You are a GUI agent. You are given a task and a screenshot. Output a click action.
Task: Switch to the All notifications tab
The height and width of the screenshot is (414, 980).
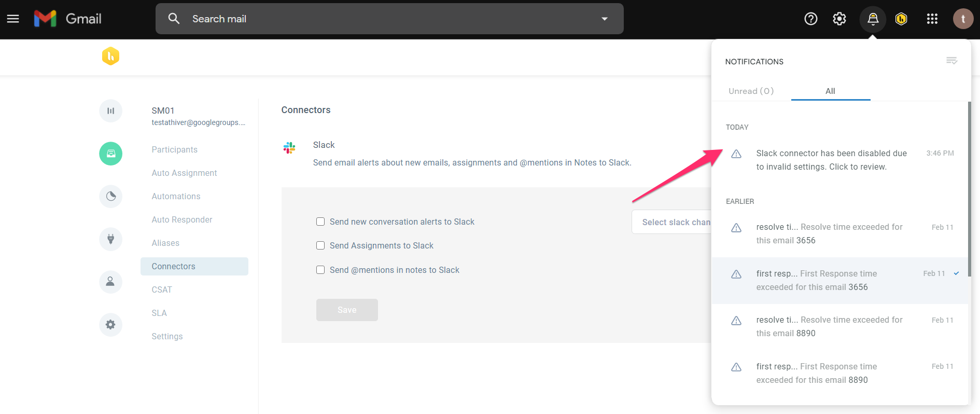click(831, 91)
